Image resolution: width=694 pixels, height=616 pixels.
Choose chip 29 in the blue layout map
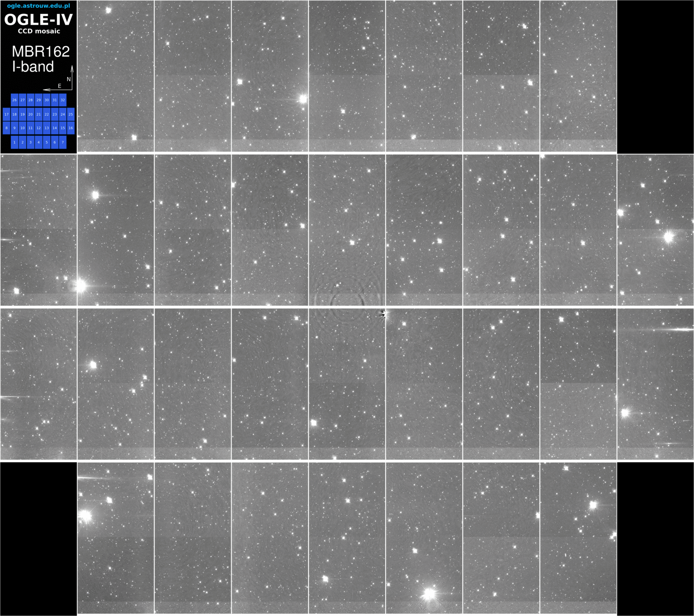(39, 100)
